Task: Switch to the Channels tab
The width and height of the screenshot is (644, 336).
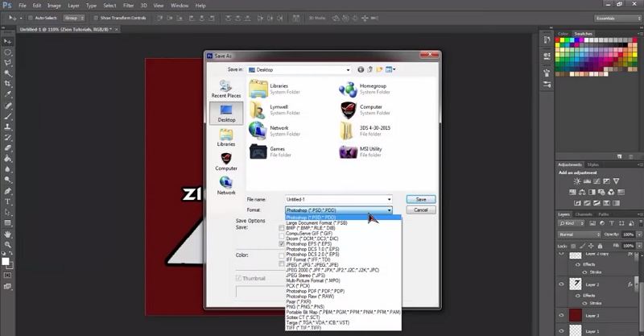Action: point(583,214)
